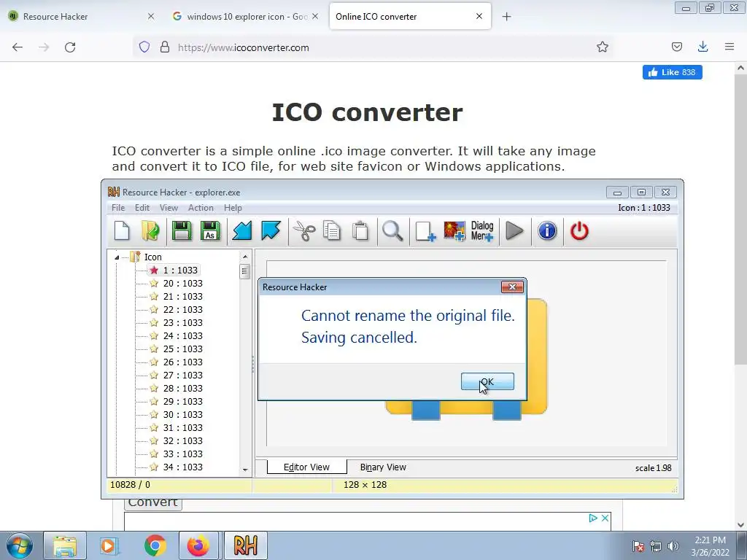
Task: Click the New blank script toolbar icon
Action: [122, 231]
